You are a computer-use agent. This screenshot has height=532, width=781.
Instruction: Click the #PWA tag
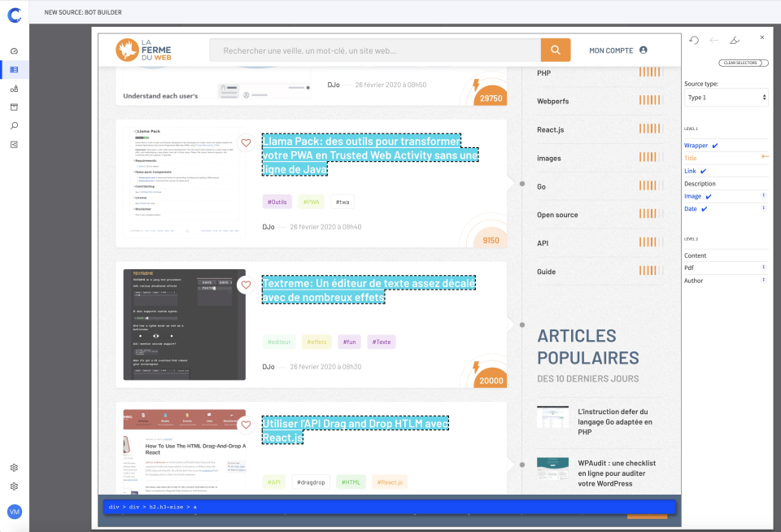click(311, 202)
